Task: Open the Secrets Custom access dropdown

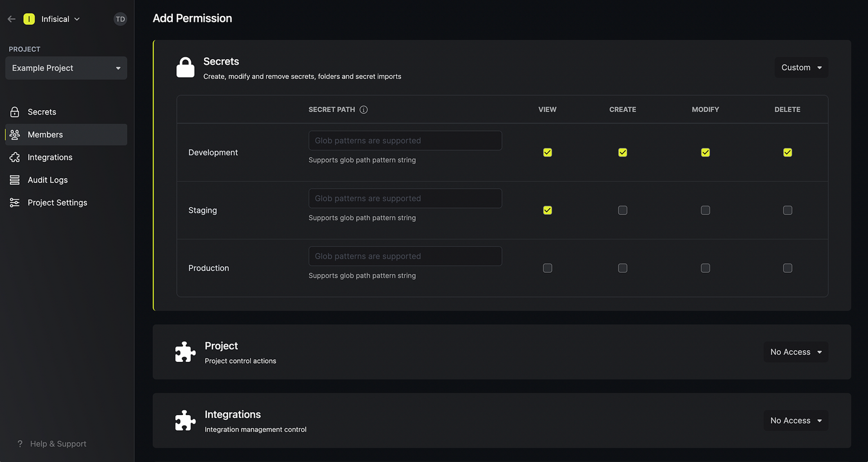Action: coord(801,68)
